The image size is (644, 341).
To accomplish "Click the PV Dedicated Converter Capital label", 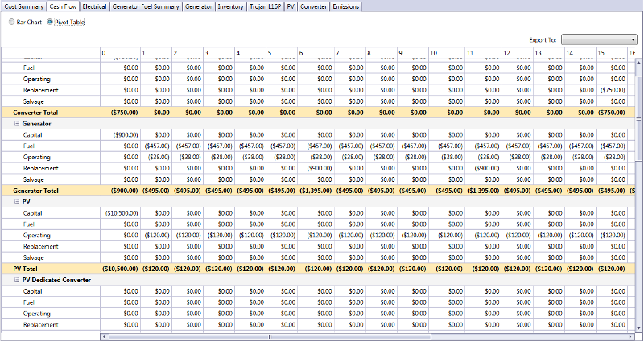I will pyautogui.click(x=32, y=291).
